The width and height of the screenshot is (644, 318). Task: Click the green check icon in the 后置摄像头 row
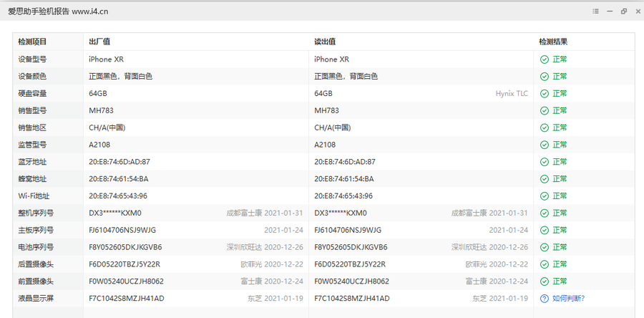pyautogui.click(x=545, y=264)
